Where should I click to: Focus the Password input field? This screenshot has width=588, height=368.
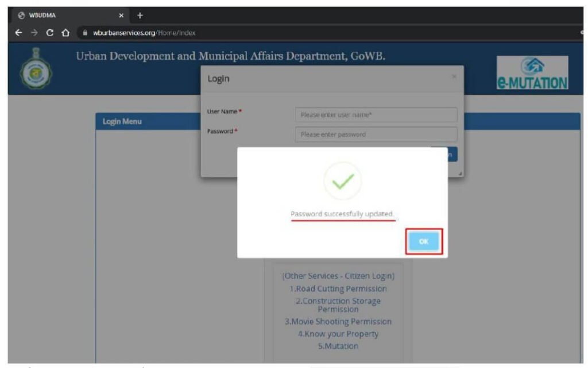coord(376,135)
